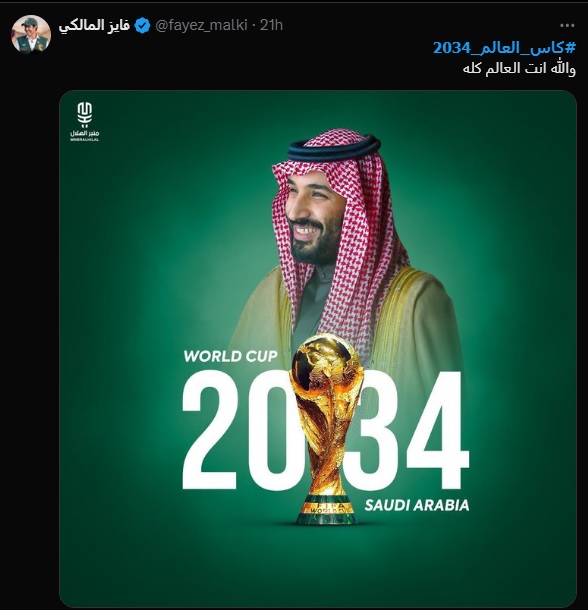
Task: Click the blue verified badge icon
Action: coord(143,26)
